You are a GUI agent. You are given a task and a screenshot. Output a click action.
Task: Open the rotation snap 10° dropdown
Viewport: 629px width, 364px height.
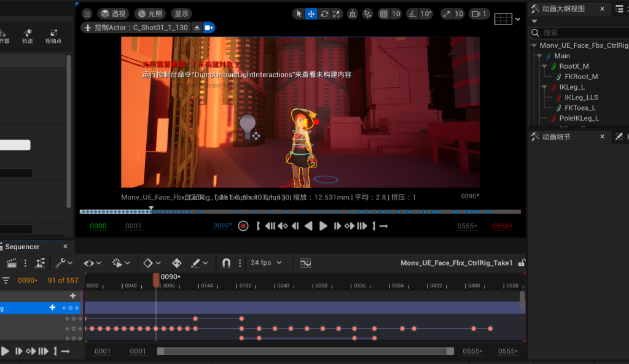click(426, 14)
